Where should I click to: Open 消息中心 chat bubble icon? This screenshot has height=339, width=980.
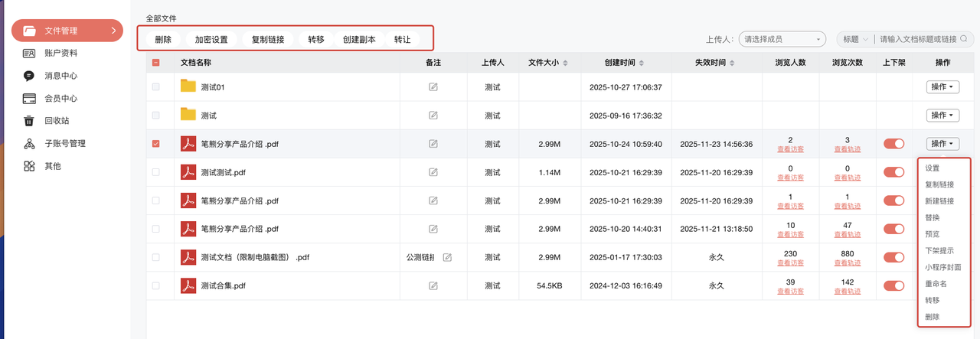29,76
